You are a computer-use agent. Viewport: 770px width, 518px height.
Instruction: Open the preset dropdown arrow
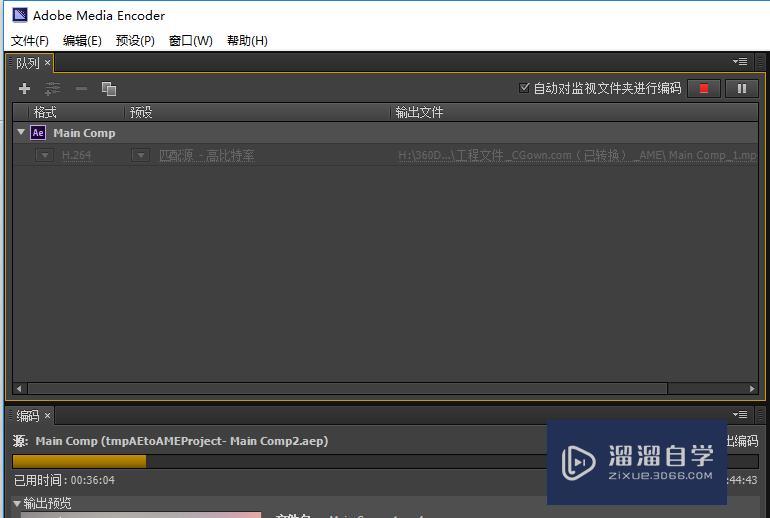click(140, 155)
